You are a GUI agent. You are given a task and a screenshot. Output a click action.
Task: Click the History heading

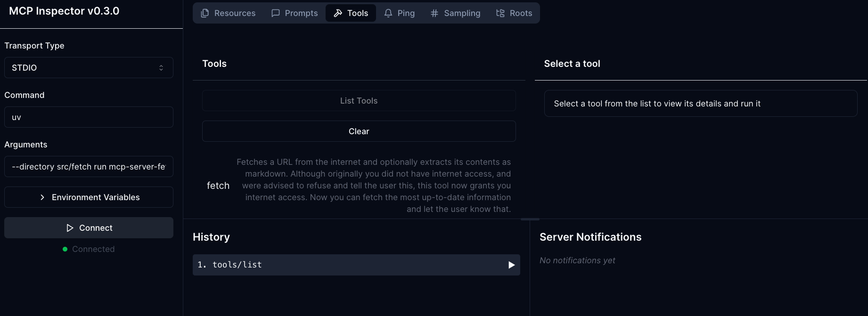pos(211,237)
